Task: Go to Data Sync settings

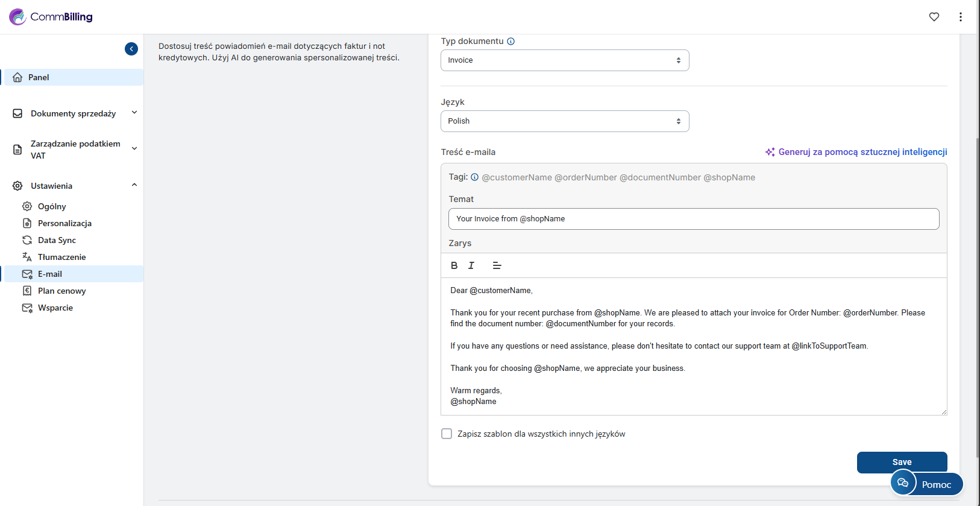Action: click(x=57, y=240)
